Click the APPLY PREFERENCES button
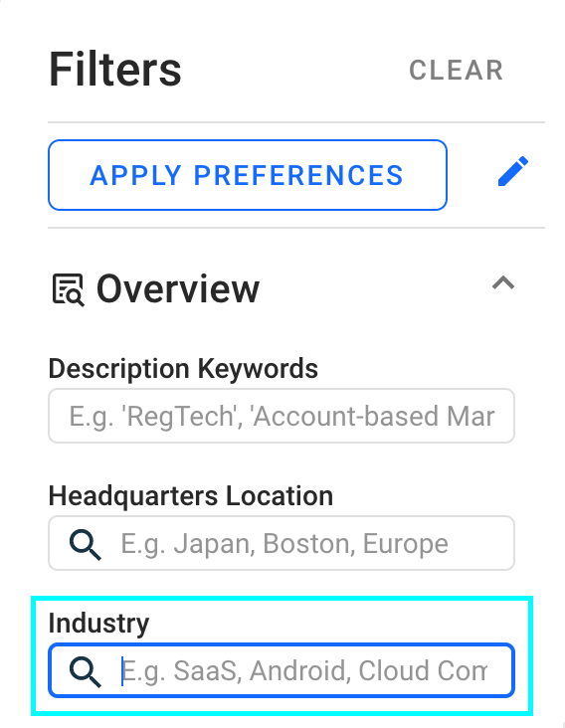 248,175
